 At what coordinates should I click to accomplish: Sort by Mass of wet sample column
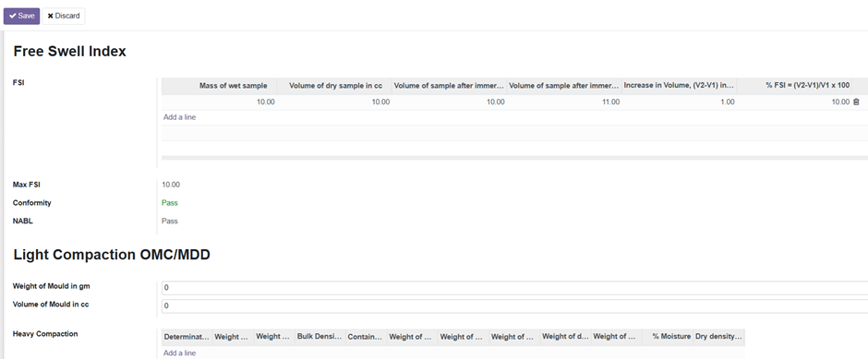(x=219, y=86)
